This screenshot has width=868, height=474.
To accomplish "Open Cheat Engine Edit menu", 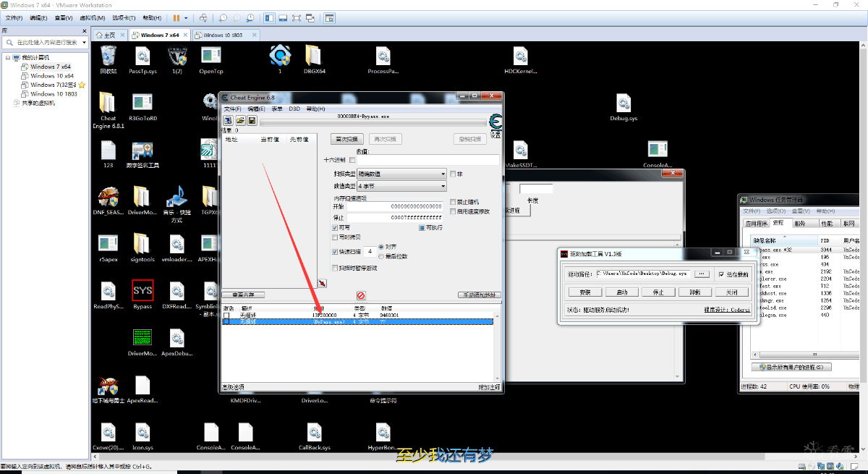I will [256, 109].
